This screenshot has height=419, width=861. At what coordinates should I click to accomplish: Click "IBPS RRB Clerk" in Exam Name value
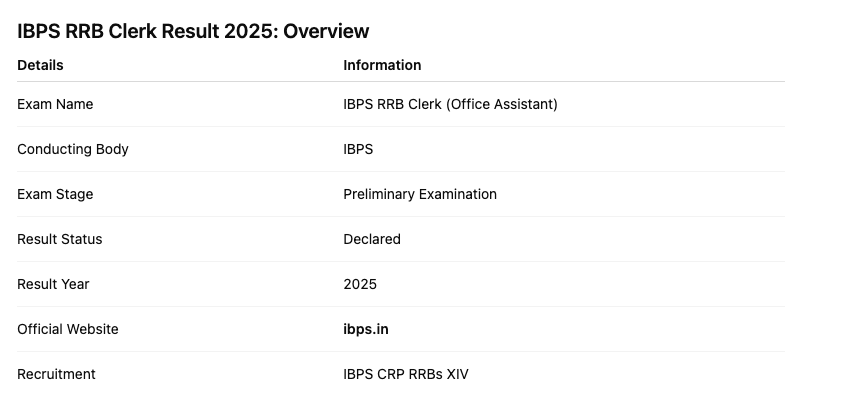pyautogui.click(x=393, y=104)
